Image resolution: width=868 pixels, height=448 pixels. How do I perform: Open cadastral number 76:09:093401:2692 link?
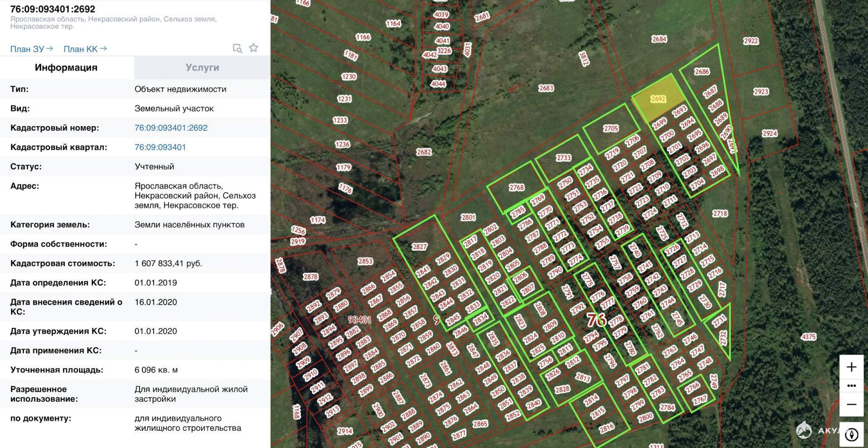tap(171, 128)
